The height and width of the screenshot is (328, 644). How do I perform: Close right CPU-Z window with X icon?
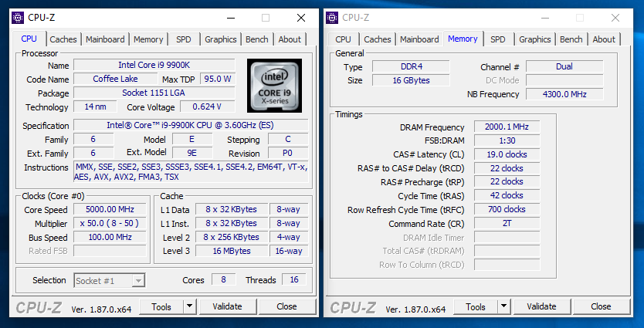[615, 18]
